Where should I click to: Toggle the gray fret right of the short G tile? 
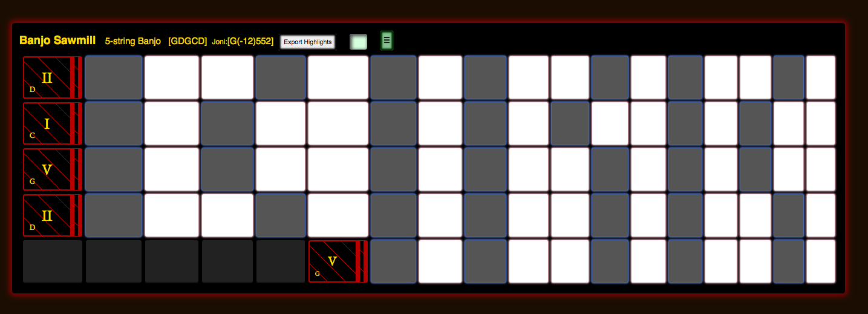pyautogui.click(x=393, y=261)
